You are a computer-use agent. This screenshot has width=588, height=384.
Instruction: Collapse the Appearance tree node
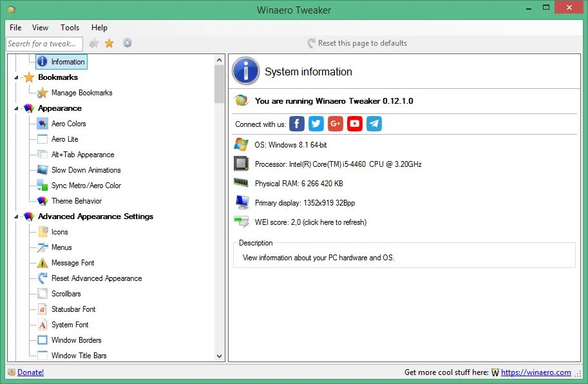click(x=16, y=108)
